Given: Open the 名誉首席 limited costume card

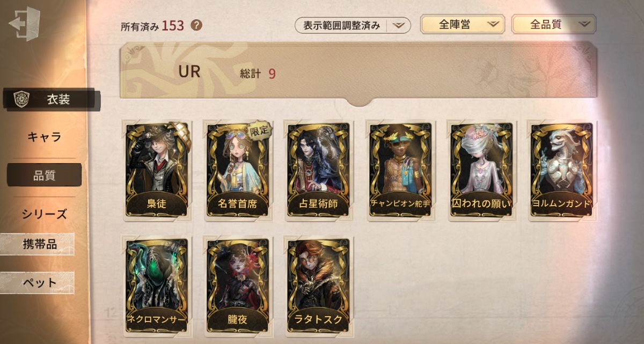Looking at the screenshot, I should (238, 170).
